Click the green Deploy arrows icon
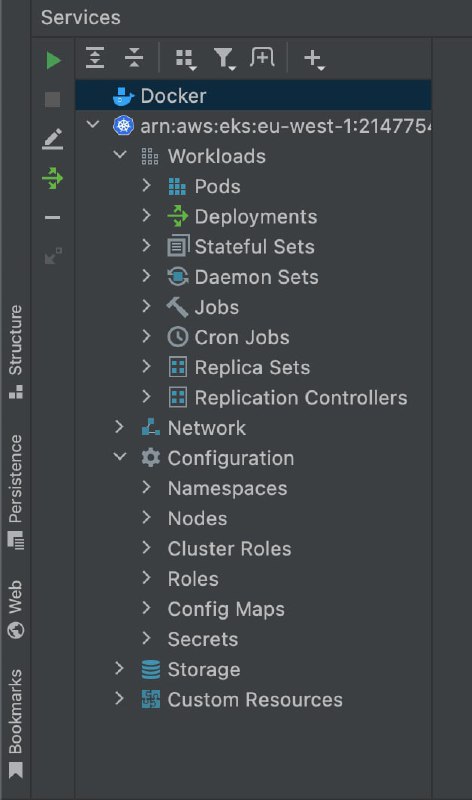 (53, 178)
